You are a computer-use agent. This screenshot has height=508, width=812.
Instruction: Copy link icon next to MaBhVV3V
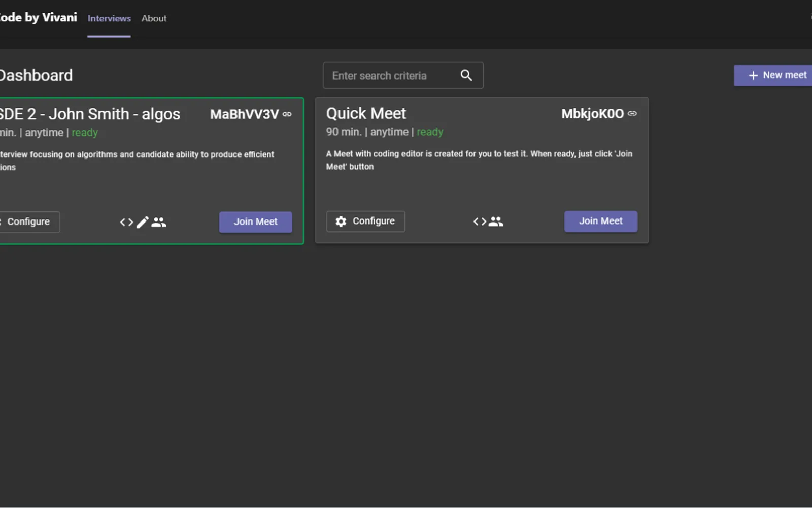pos(287,114)
